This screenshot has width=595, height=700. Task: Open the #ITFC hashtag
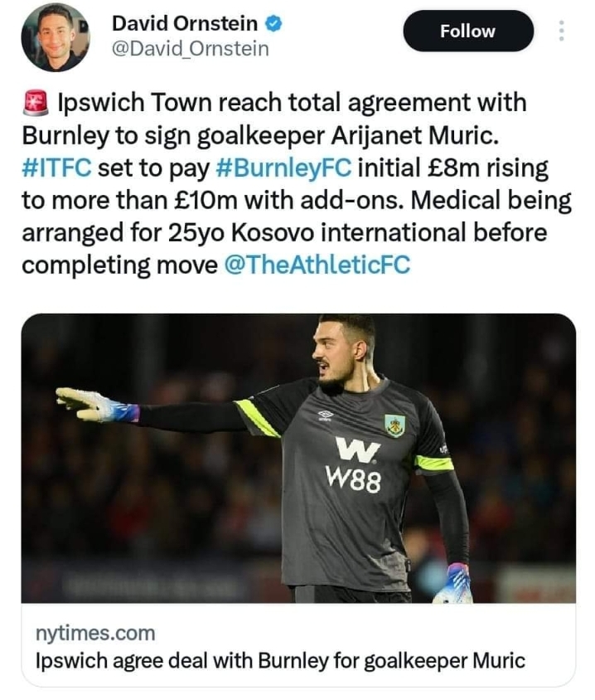[56, 168]
